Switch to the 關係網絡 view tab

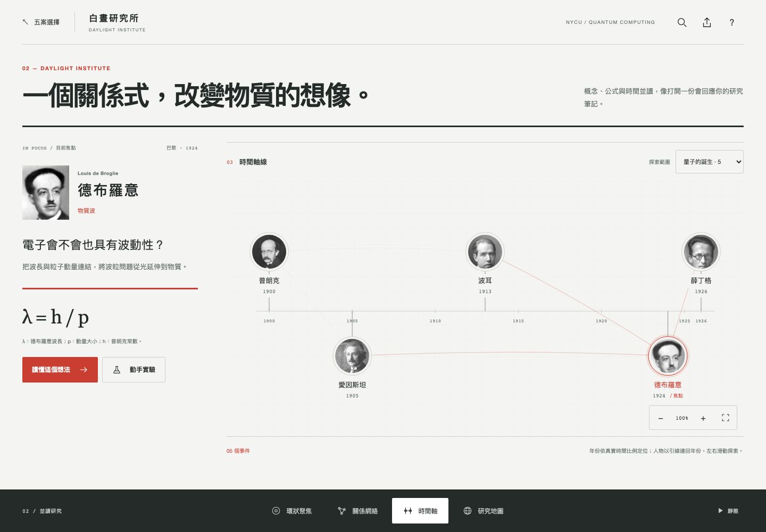point(358,511)
